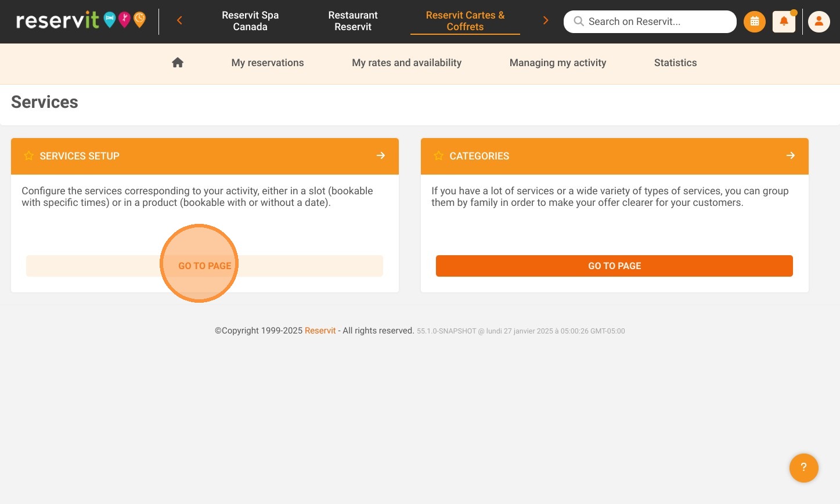
Task: Open the user profile icon
Action: point(819,21)
